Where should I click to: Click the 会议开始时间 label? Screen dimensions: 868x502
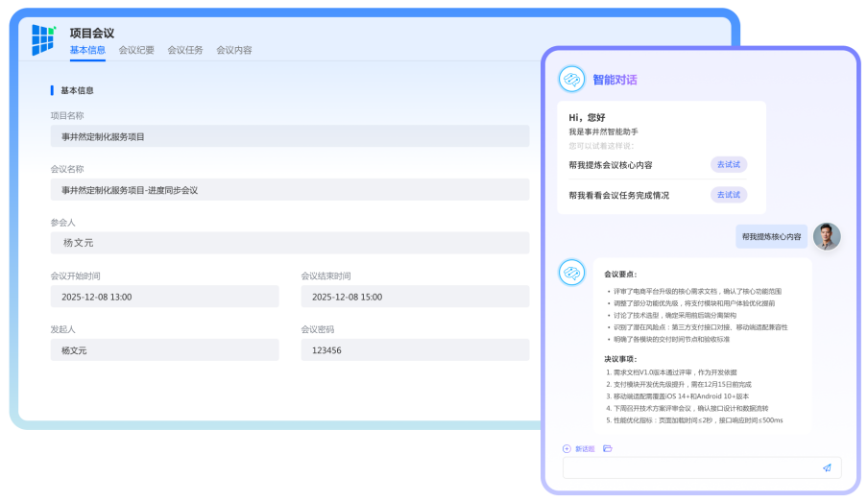75,275
